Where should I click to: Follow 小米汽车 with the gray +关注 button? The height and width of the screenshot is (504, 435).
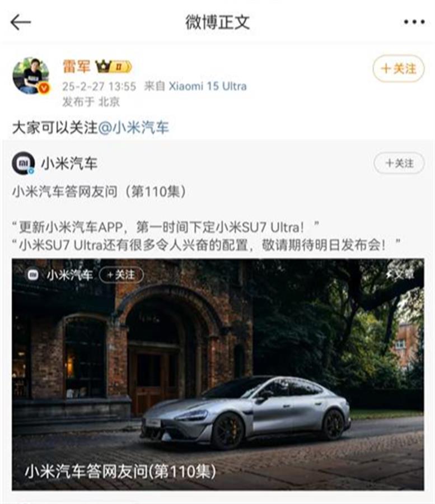(399, 164)
